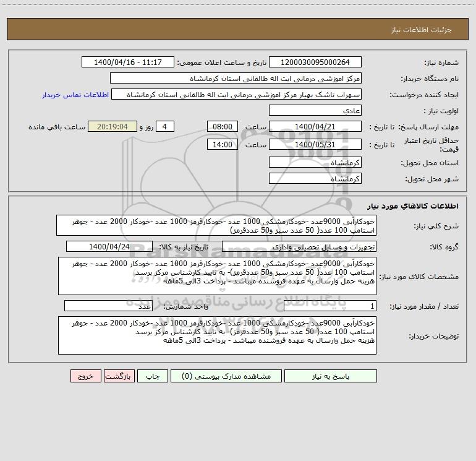This screenshot has height=461, width=476.
Task: Click the پاسخ به نیاز button
Action: coord(331,376)
